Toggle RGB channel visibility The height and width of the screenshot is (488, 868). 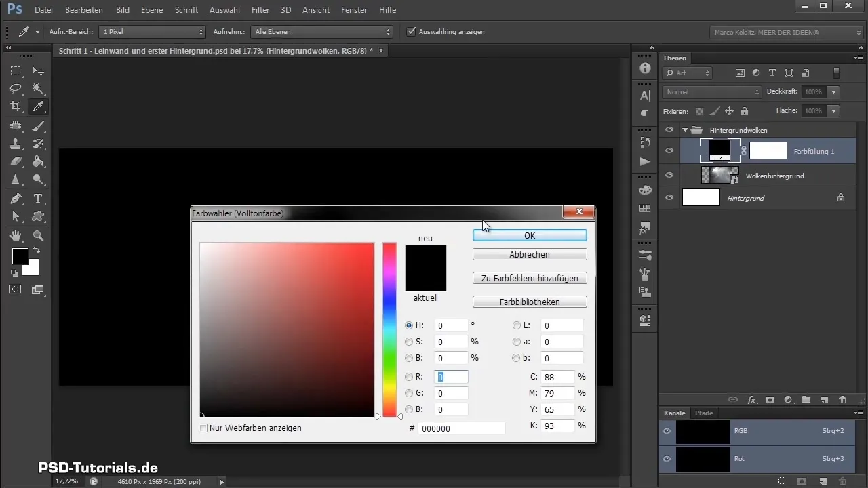667,431
